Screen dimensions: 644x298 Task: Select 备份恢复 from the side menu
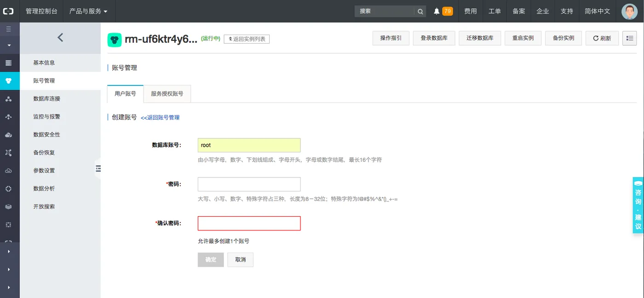point(44,153)
